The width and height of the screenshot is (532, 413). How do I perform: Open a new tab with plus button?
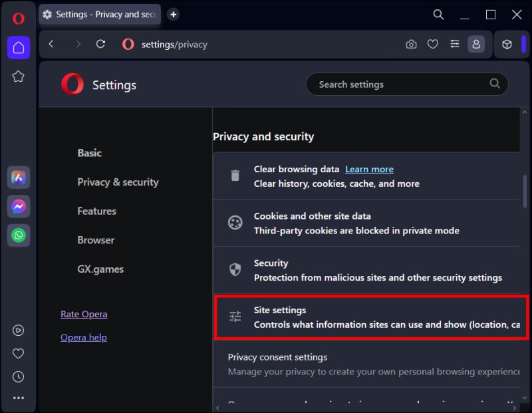(x=173, y=14)
